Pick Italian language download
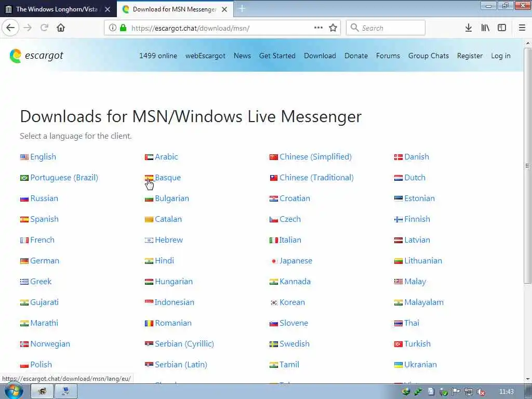Screen dimensions: 532x399 290,240
